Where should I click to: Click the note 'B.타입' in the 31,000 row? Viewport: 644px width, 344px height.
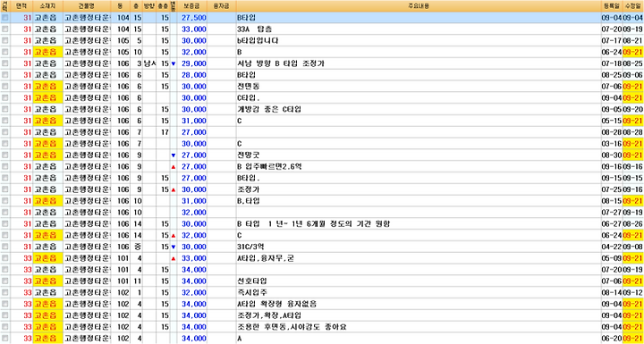coord(249,201)
